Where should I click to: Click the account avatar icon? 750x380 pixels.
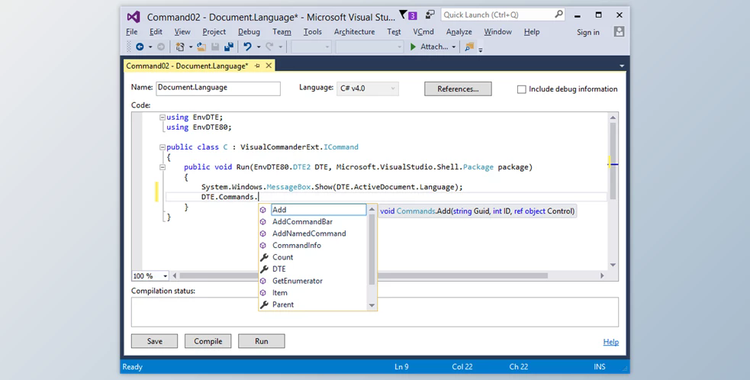[x=619, y=32]
